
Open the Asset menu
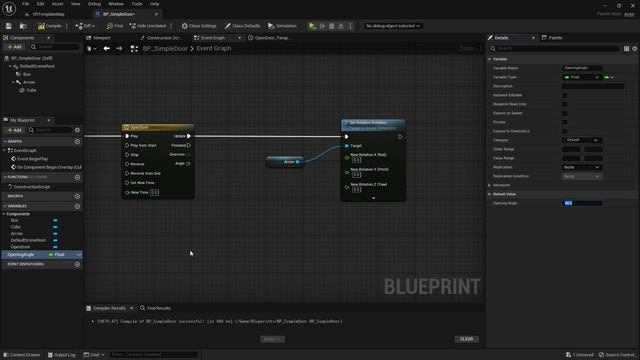(x=57, y=4)
